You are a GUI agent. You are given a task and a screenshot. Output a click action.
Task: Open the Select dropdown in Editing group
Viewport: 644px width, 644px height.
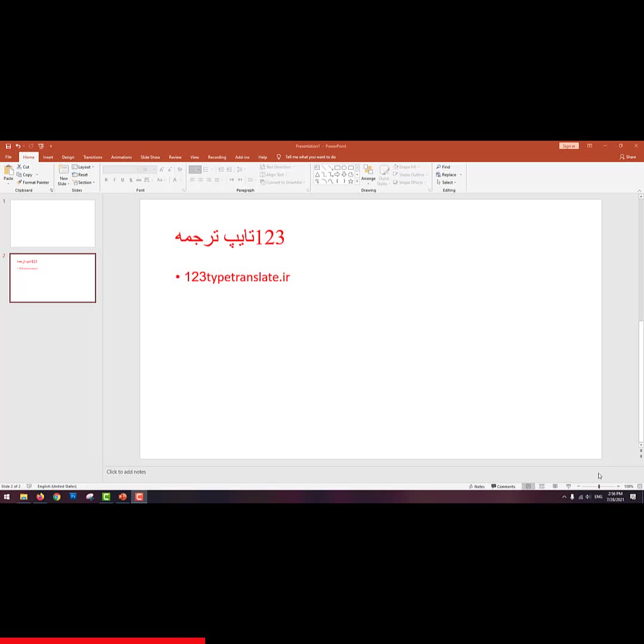(446, 182)
